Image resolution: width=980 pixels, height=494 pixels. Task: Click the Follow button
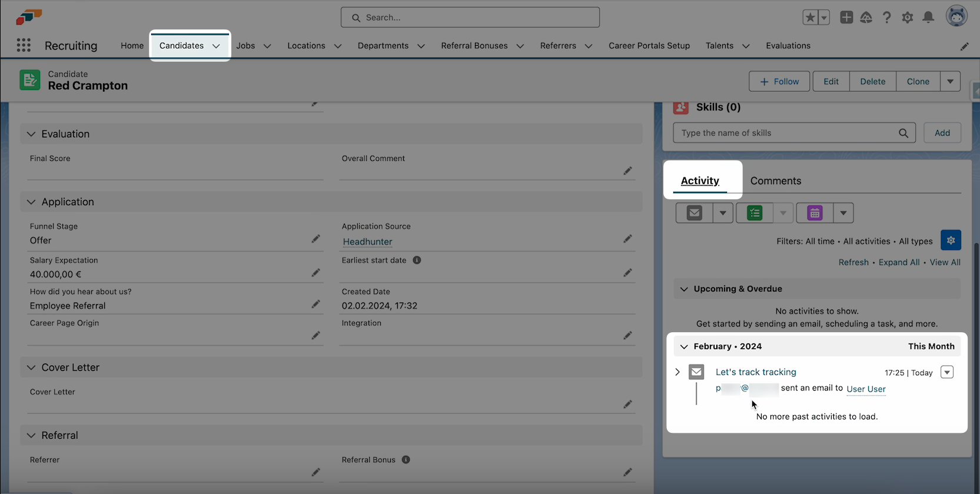click(779, 82)
